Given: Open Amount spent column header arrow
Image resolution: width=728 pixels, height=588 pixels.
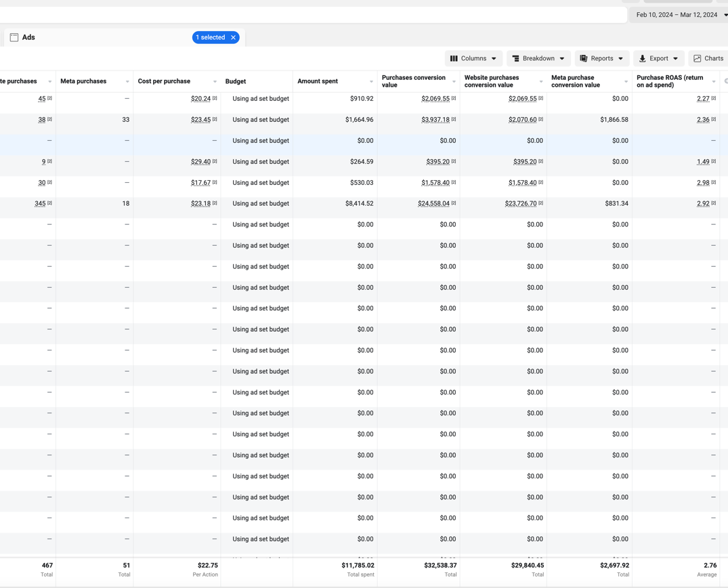Looking at the screenshot, I should coord(371,82).
